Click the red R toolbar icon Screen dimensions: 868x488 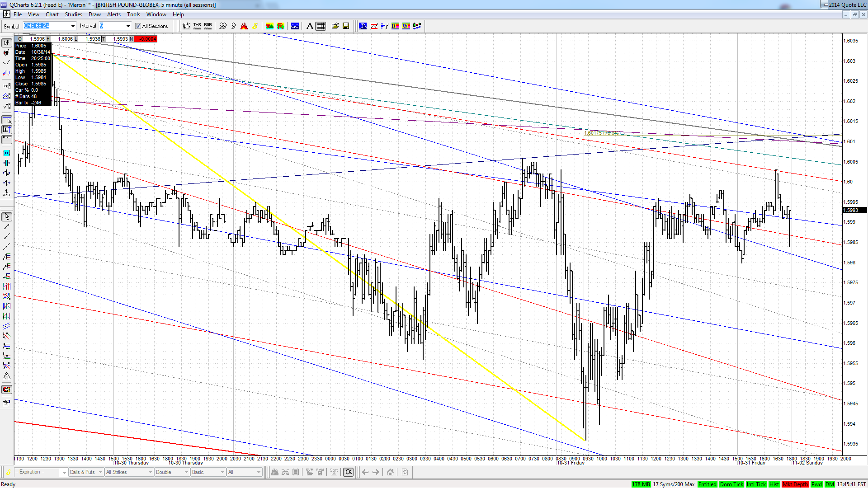[x=280, y=26]
